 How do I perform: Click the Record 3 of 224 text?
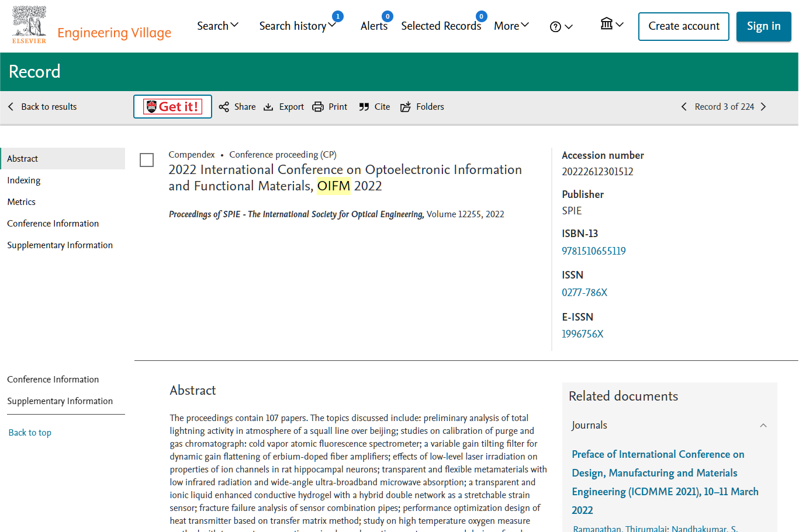click(x=724, y=107)
